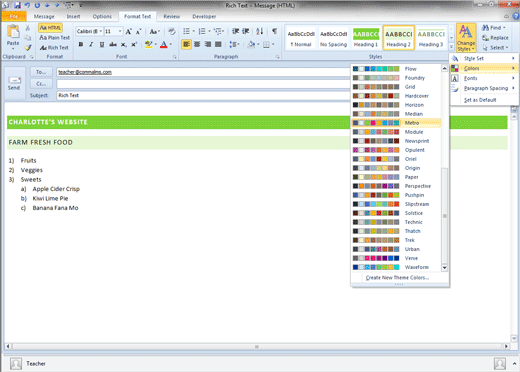The height and width of the screenshot is (372, 520).
Task: Click the Sort A-Z icon
Action: pos(259,31)
